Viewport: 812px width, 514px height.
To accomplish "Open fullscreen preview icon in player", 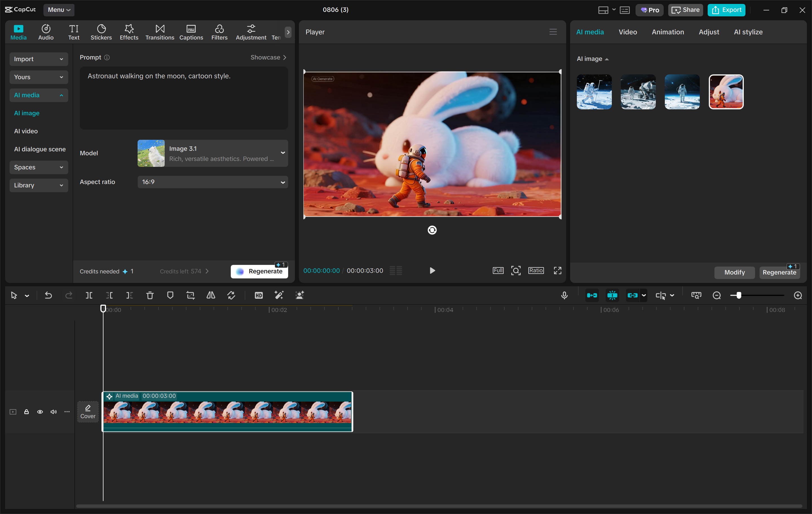I will (557, 270).
